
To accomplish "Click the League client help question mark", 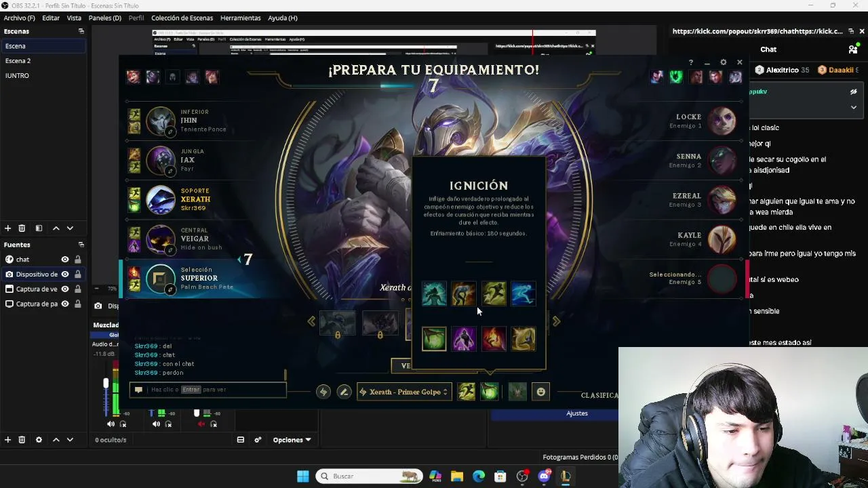I will click(x=691, y=62).
